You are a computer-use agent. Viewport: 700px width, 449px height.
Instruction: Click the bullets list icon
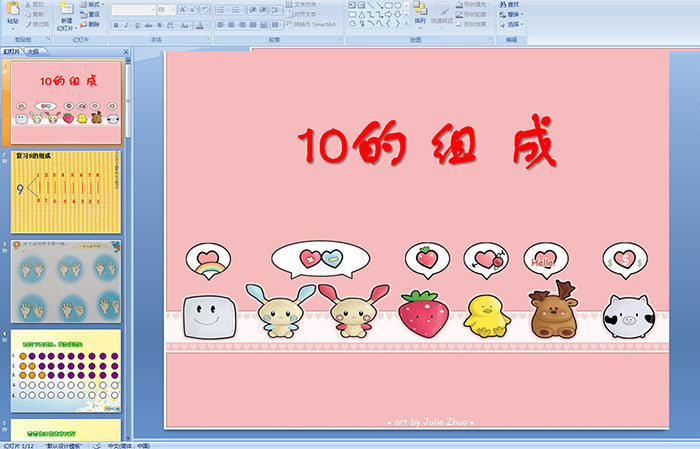click(x=222, y=9)
